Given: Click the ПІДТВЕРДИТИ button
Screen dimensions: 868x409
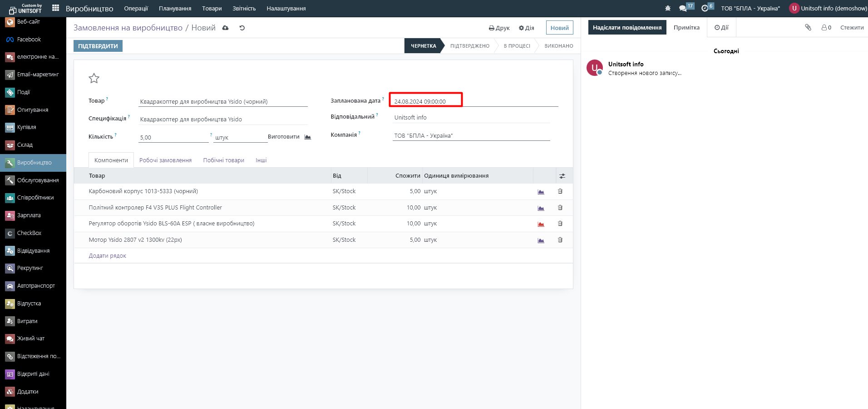Looking at the screenshot, I should pos(98,46).
